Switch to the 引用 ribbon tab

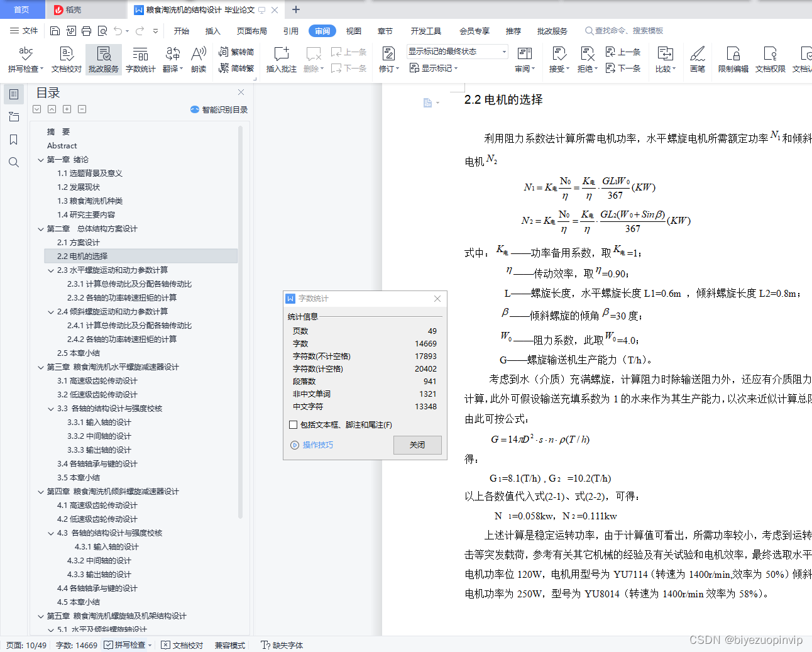tap(290, 31)
